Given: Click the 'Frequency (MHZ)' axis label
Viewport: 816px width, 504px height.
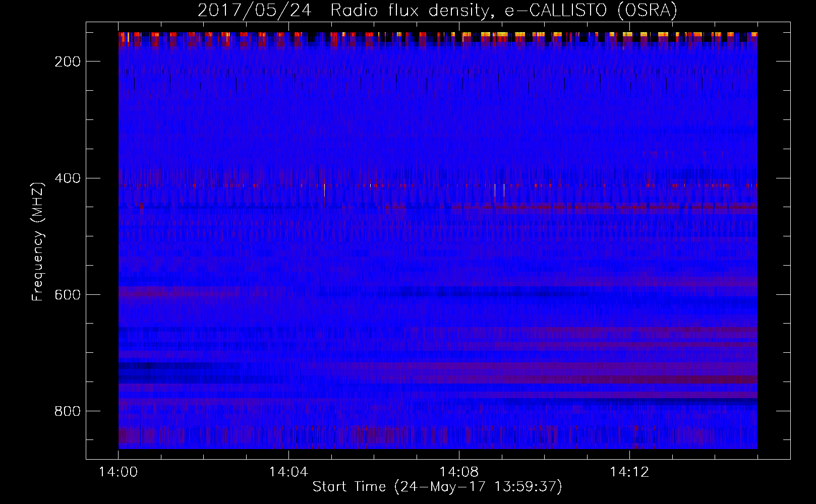Looking at the screenshot, I should tap(38, 241).
